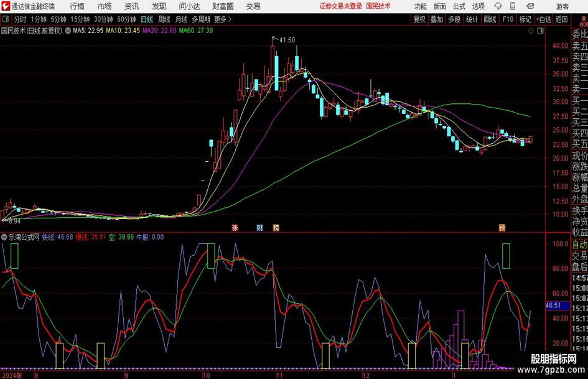Switch to the 30分钟 period
The height and width of the screenshot is (379, 588).
click(103, 19)
